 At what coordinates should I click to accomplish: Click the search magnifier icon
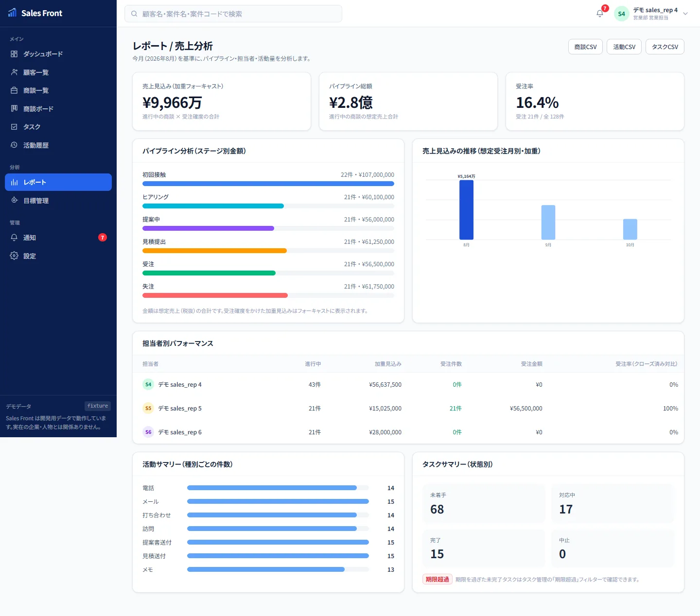pos(134,14)
